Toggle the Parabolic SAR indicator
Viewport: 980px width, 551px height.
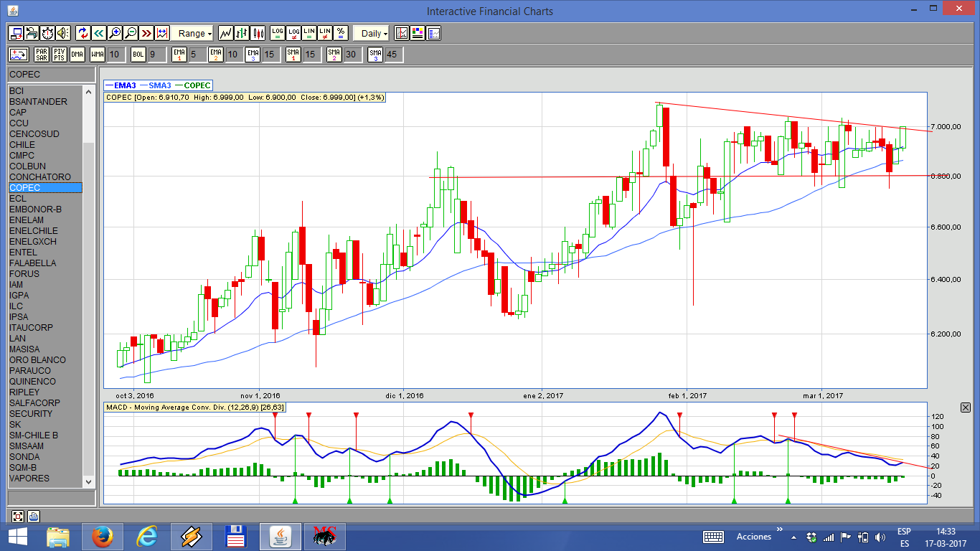(x=41, y=55)
